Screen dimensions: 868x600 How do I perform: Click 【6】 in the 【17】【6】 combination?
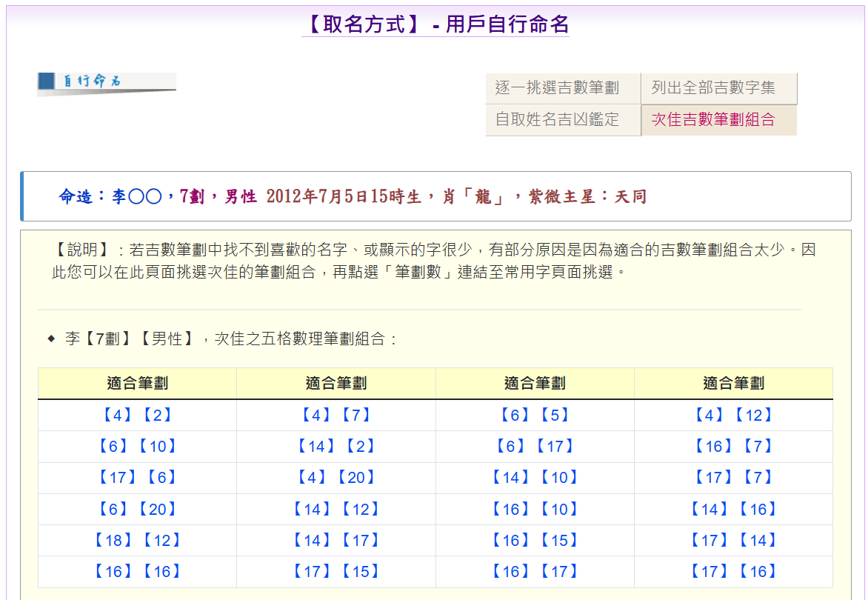pos(162,478)
